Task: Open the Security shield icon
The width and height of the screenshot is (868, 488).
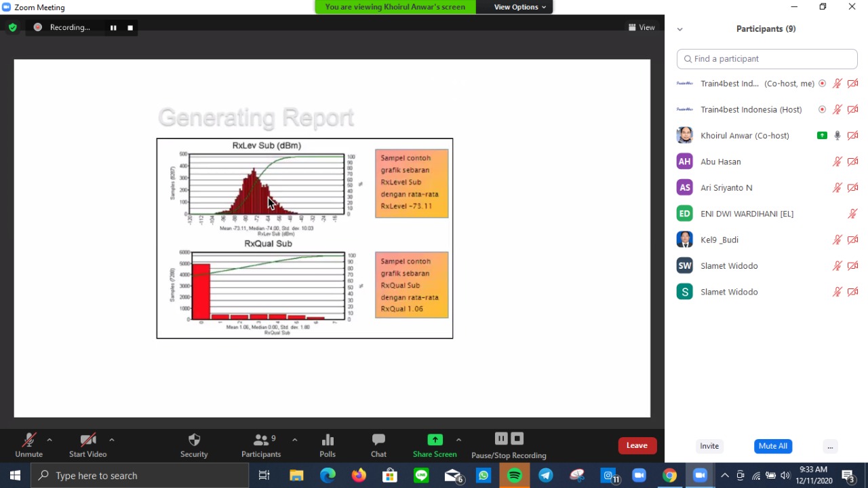Action: pyautogui.click(x=194, y=440)
